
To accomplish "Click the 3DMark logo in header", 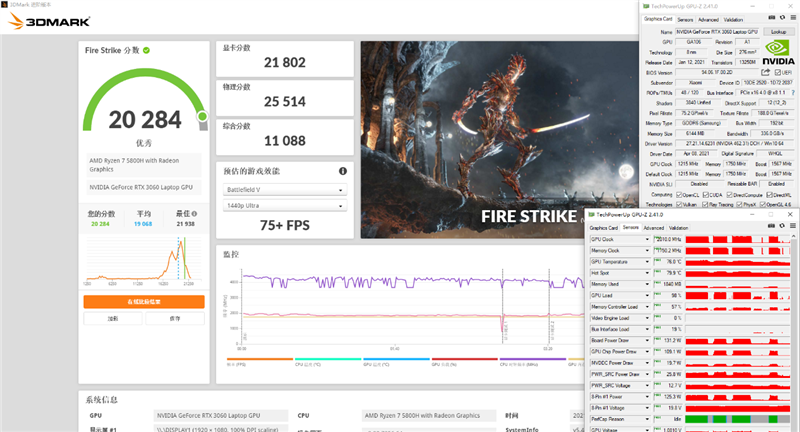I will point(49,21).
